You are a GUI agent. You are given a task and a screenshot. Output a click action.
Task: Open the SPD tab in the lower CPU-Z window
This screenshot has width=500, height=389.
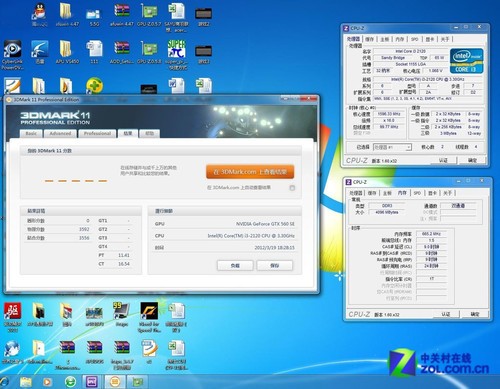point(417,193)
